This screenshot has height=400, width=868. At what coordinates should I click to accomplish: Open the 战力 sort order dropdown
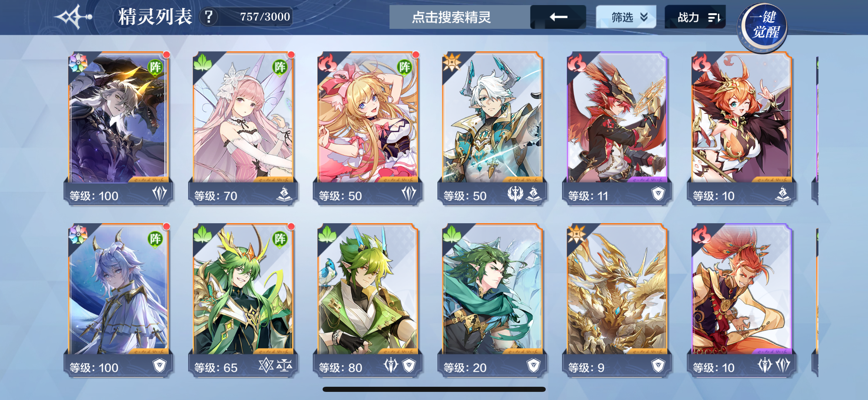(695, 17)
